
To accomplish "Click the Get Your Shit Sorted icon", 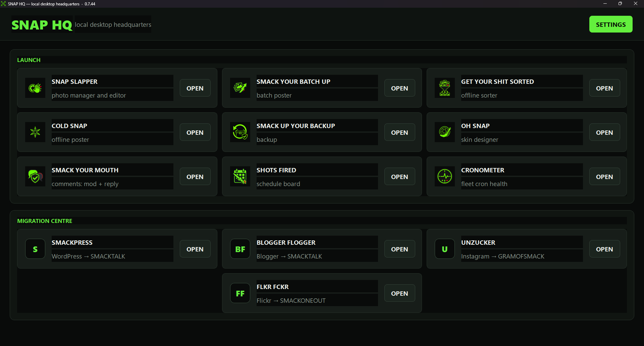I will click(x=445, y=88).
